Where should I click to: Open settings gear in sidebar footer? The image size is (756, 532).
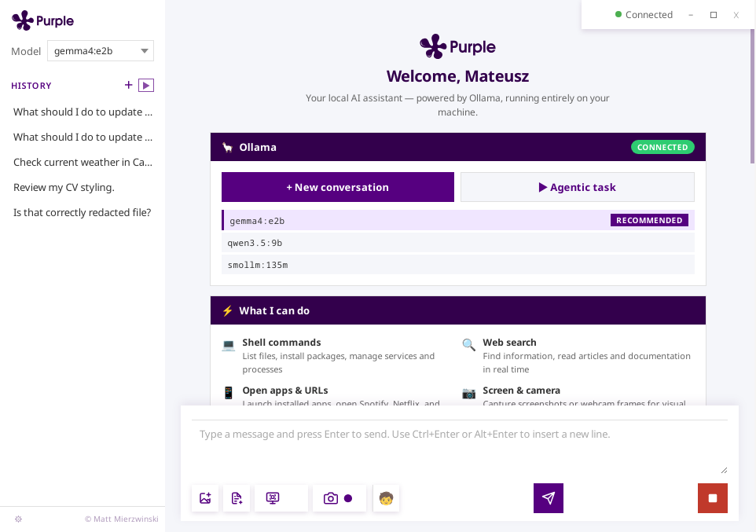[18, 519]
